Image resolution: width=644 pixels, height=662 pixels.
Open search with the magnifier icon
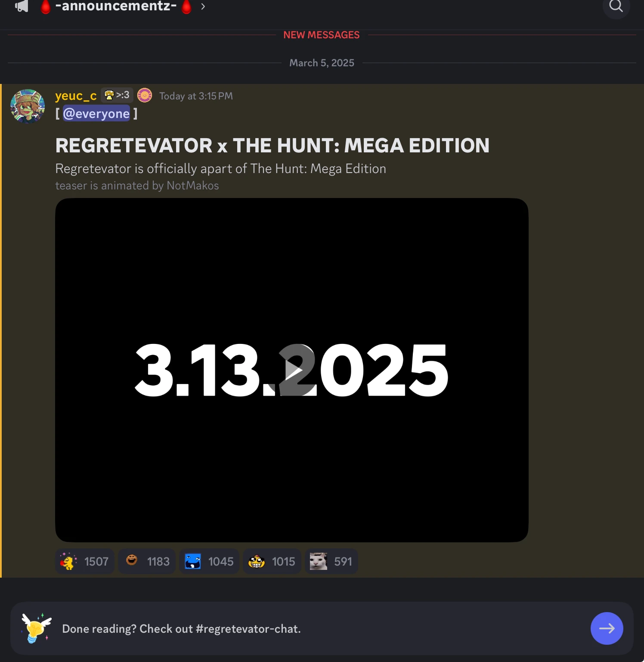point(616,6)
